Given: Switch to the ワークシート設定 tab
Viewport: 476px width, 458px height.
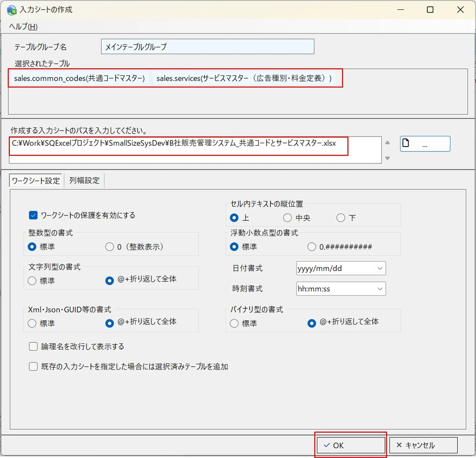Looking at the screenshot, I should click(x=36, y=180).
